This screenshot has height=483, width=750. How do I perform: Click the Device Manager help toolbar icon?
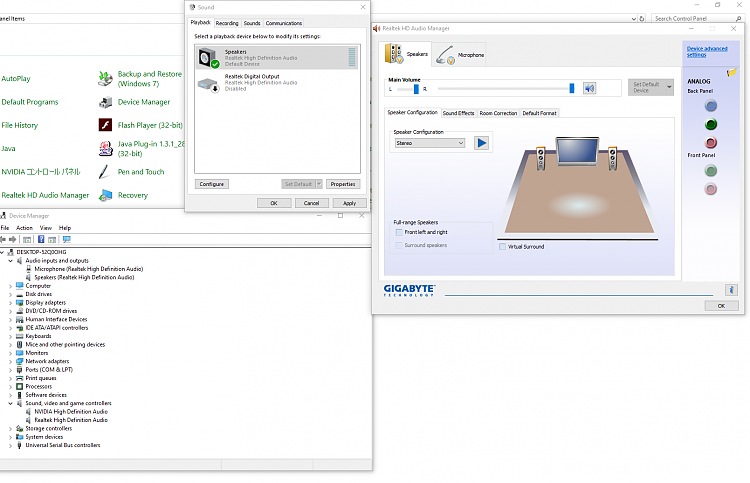coord(41,240)
